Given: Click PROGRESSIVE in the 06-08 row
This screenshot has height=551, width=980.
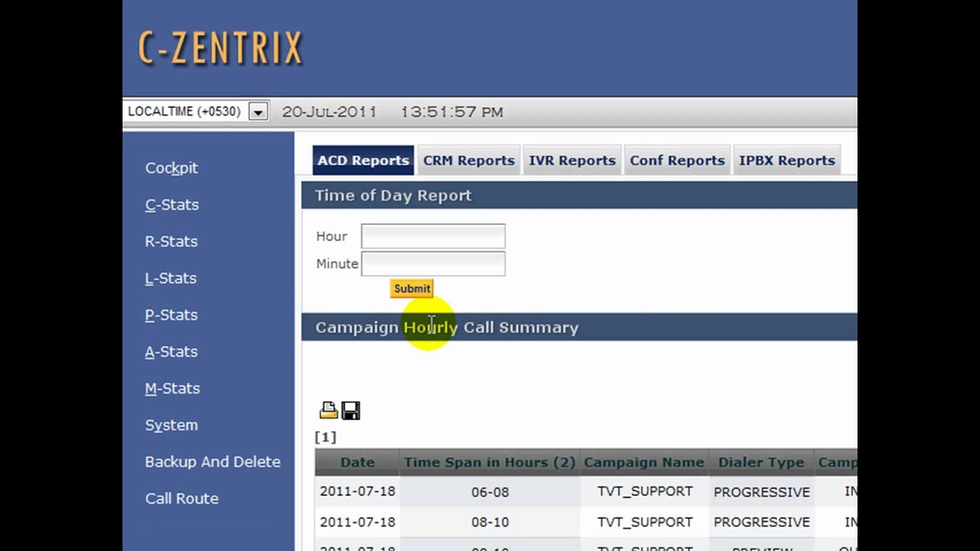Looking at the screenshot, I should tap(762, 492).
